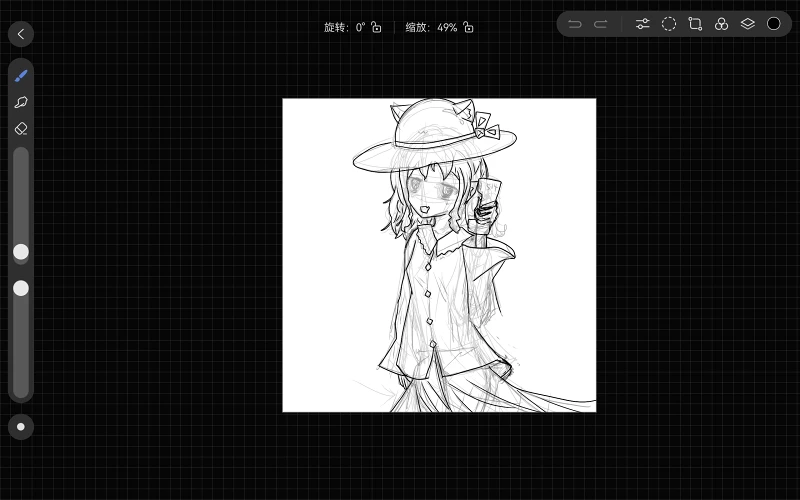This screenshot has width=800, height=500.
Task: Click the lower opacity slider handle
Action: point(21,288)
